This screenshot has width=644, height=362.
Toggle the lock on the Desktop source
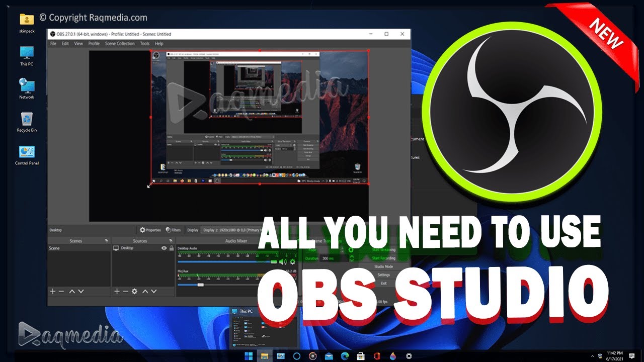pos(171,248)
